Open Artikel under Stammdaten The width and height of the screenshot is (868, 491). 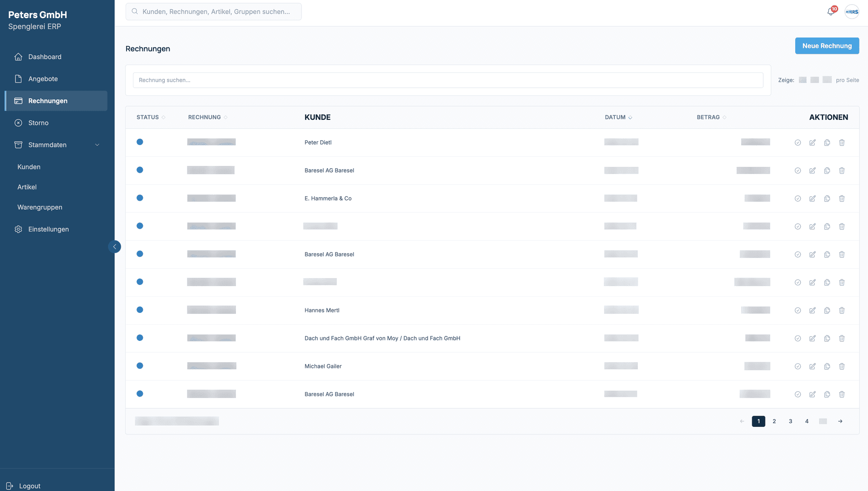coord(27,187)
